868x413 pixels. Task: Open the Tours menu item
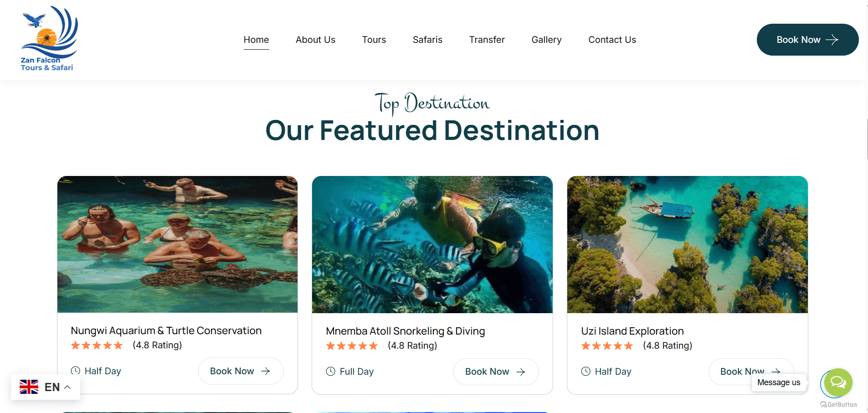374,40
